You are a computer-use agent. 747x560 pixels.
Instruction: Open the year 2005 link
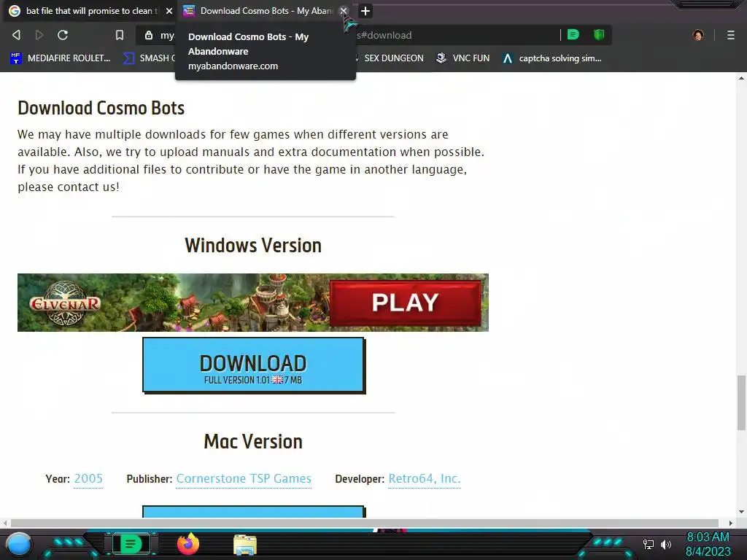pos(88,478)
